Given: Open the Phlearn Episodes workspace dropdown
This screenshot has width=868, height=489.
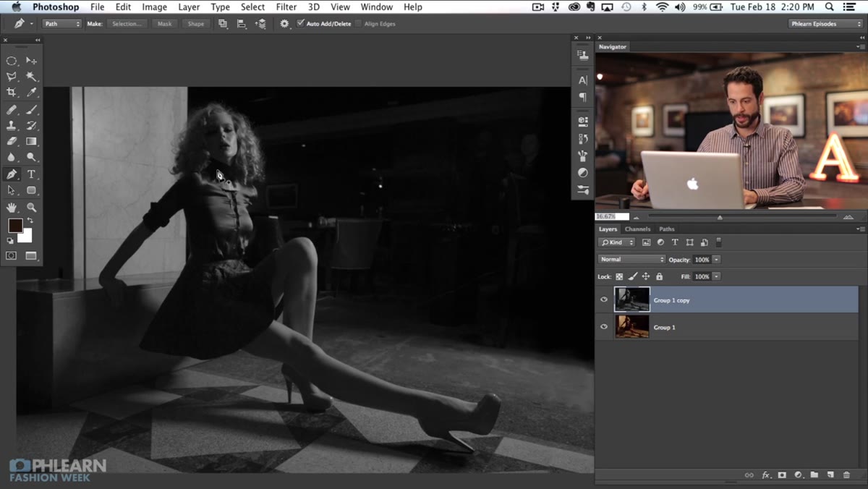Looking at the screenshot, I should pyautogui.click(x=825, y=24).
